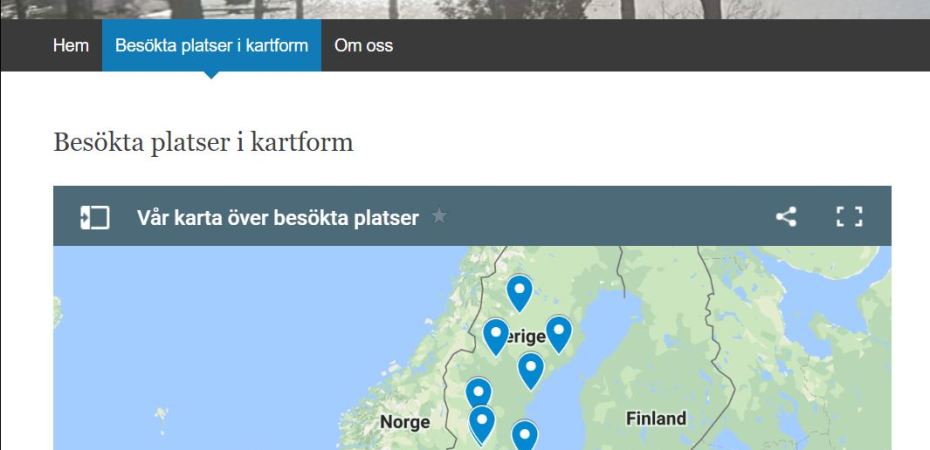Screen dimensions: 930x450
Task: Star the map Vår karta över besökta platser
Action: pyautogui.click(x=439, y=216)
